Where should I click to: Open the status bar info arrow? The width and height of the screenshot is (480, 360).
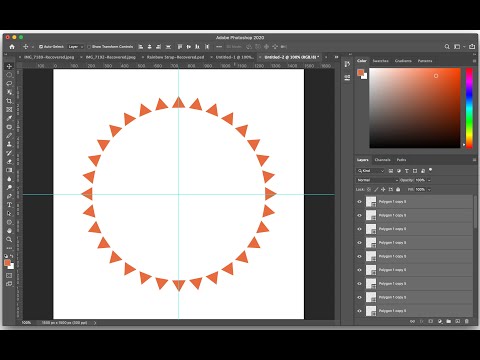click(x=95, y=323)
